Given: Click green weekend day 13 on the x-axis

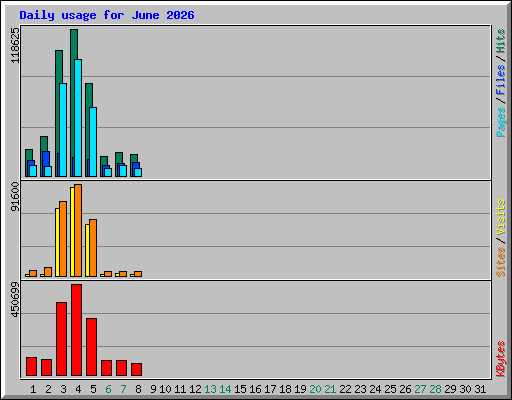Looking at the screenshot, I should click(210, 389).
